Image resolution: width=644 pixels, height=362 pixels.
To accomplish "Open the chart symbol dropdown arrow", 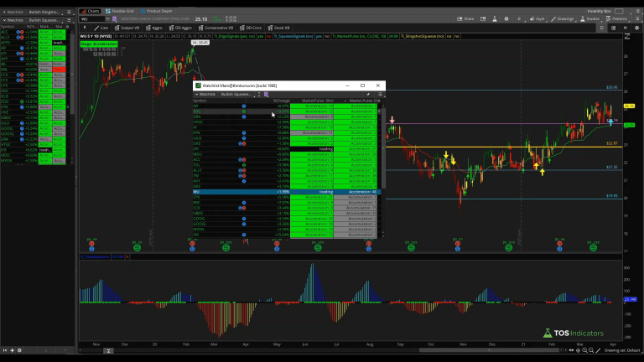I will click(107, 19).
